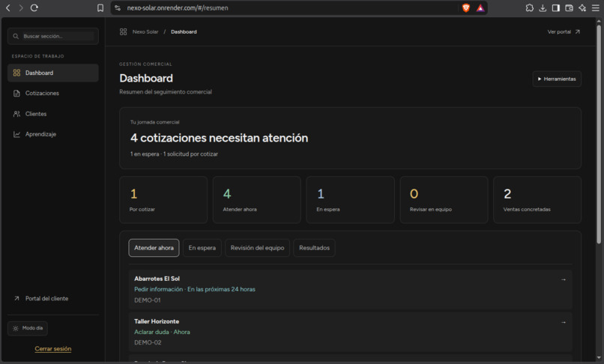Click the Cerrar sesión link
604x364 pixels.
click(x=52, y=348)
